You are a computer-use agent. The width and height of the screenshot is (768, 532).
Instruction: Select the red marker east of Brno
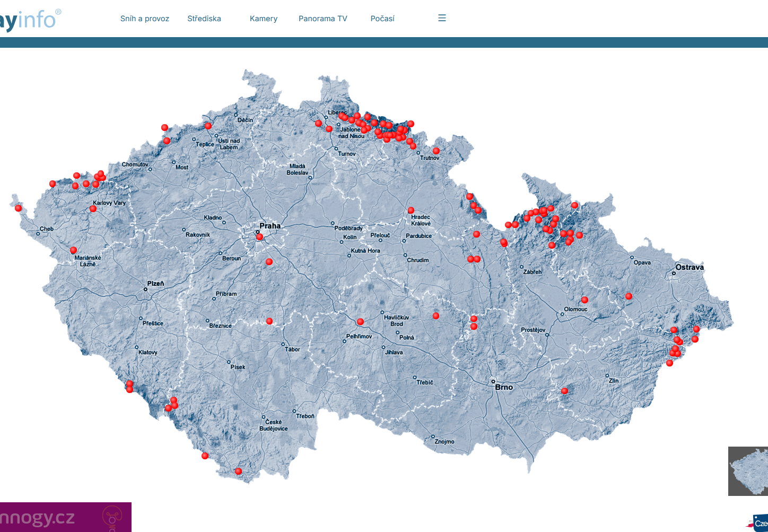(x=564, y=390)
